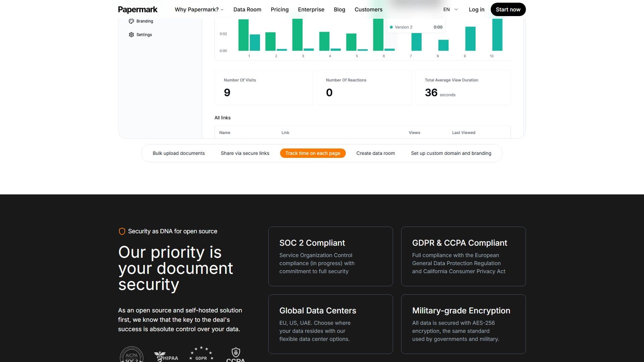
Task: Open the EN language dropdown
Action: (450, 9)
